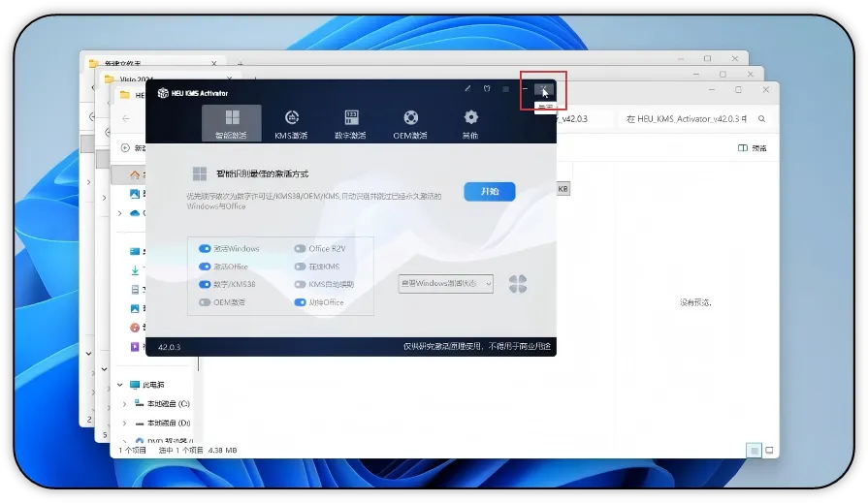The image size is (868, 503).
Task: Click the square menu icon in the Activator title bar
Action: 505,89
